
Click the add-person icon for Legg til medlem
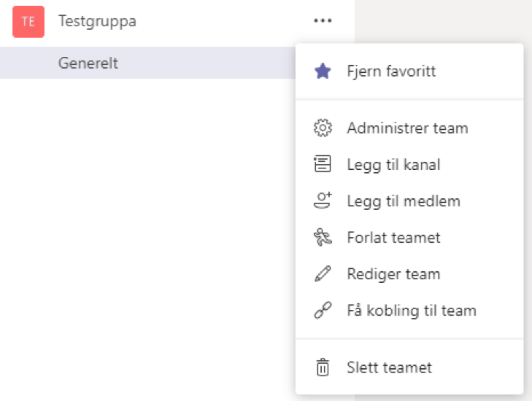tap(322, 201)
